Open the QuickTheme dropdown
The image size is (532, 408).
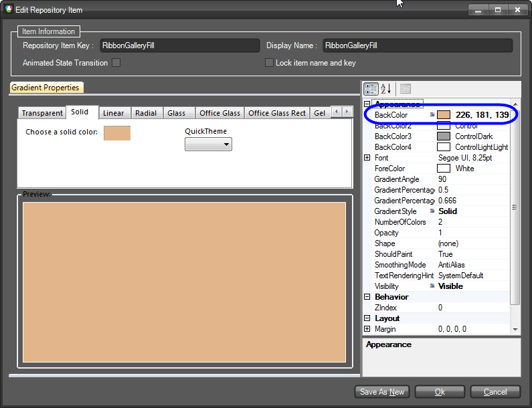click(208, 144)
